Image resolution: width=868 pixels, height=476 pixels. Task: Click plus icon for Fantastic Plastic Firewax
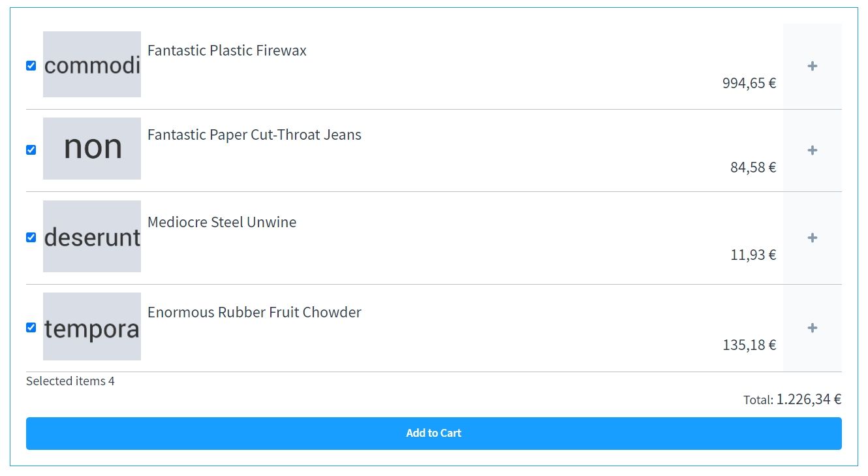tap(812, 66)
